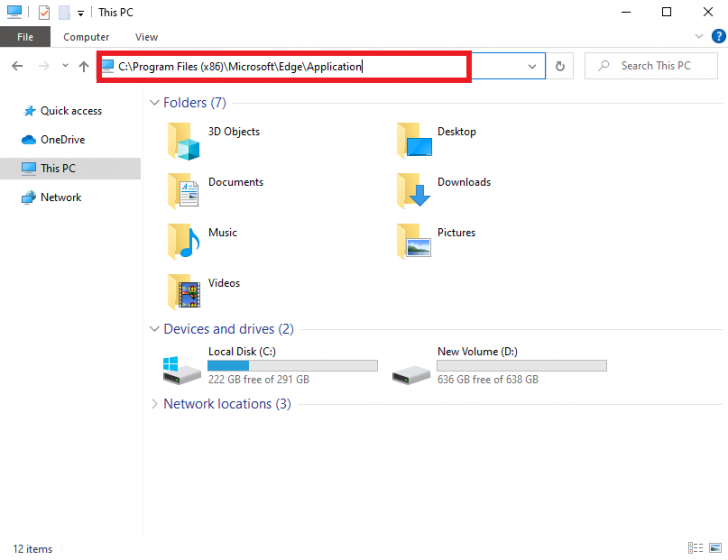Click the This PC title bar icon

tap(14, 12)
